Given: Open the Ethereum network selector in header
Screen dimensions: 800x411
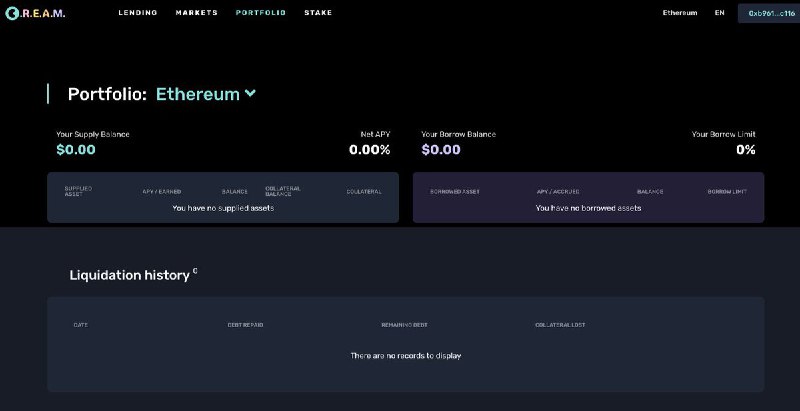Looking at the screenshot, I should 680,13.
